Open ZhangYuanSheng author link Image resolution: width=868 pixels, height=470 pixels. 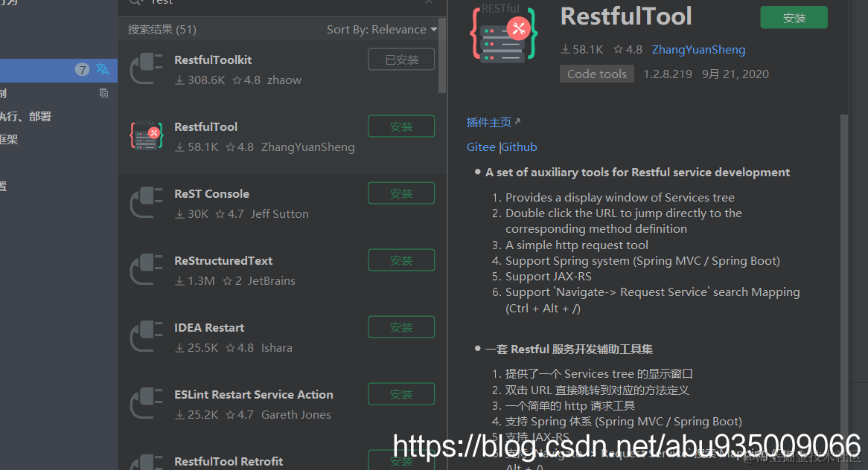(698, 50)
